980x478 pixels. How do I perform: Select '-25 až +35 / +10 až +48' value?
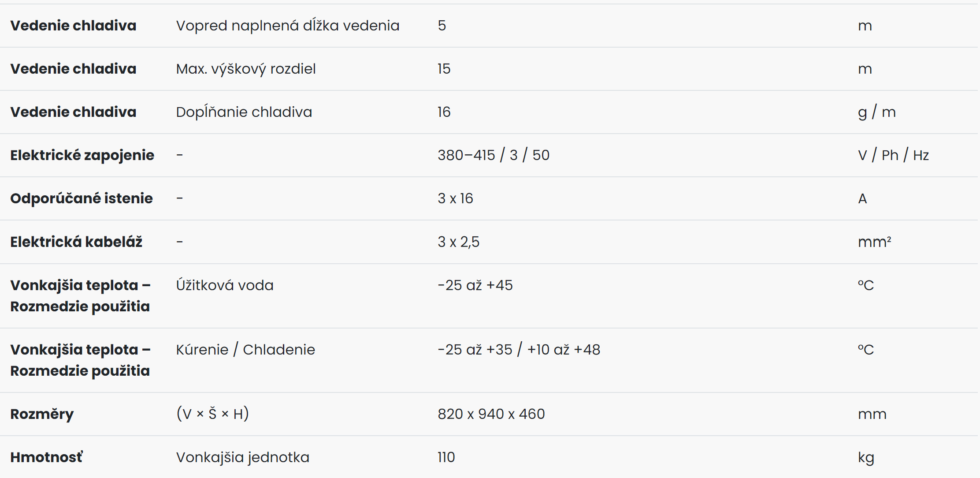tap(519, 349)
